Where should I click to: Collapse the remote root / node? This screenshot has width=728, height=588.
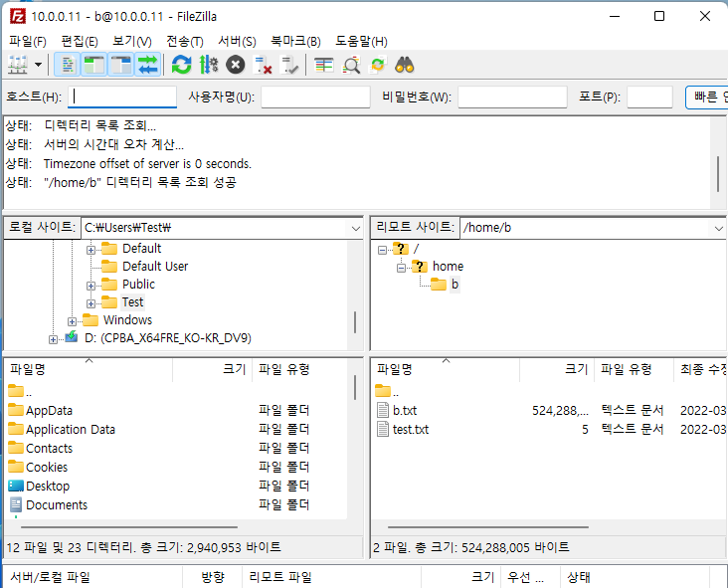[x=382, y=250]
